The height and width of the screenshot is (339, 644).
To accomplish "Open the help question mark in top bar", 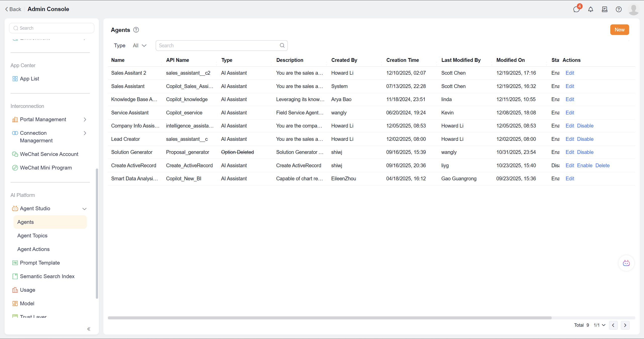I will [619, 9].
